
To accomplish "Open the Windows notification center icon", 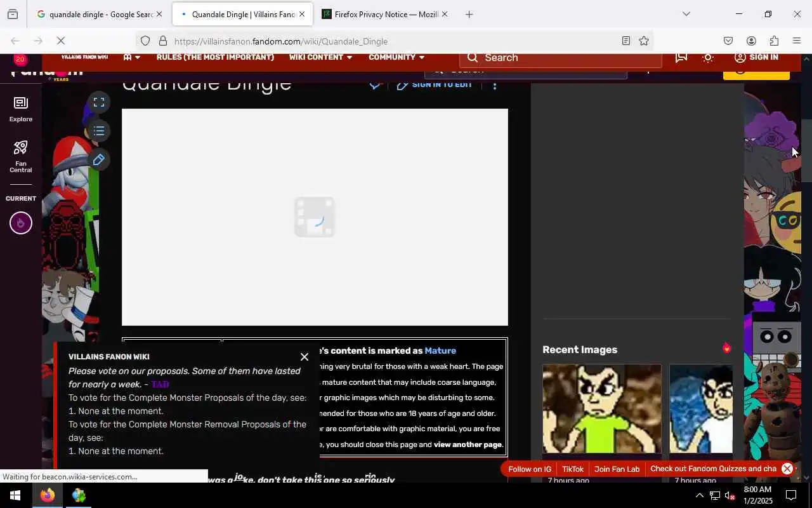I will pos(792,495).
